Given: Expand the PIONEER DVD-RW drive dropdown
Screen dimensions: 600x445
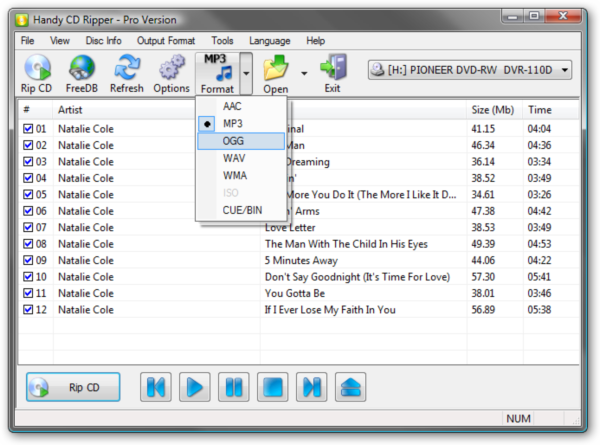Looking at the screenshot, I should pyautogui.click(x=566, y=70).
